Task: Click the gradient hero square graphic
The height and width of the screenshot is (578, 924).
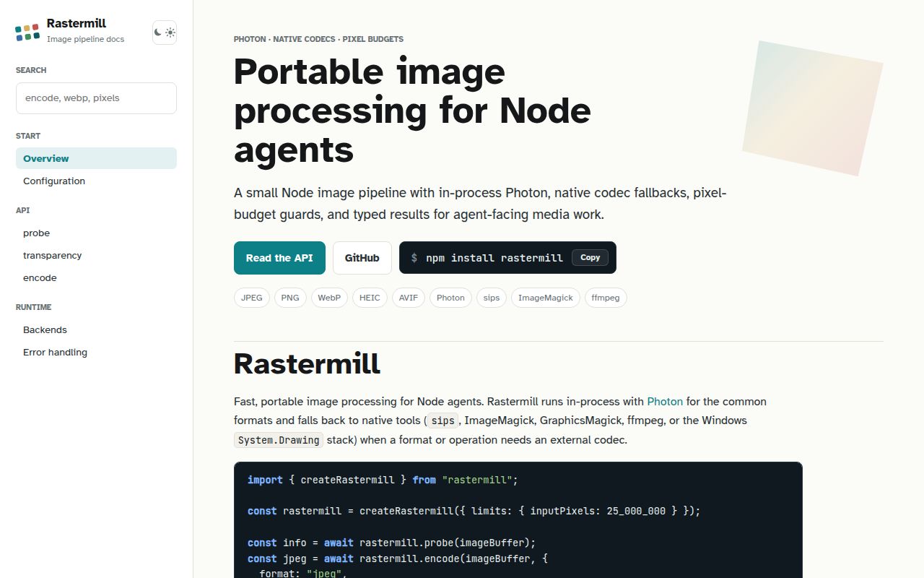Action: tap(813, 108)
